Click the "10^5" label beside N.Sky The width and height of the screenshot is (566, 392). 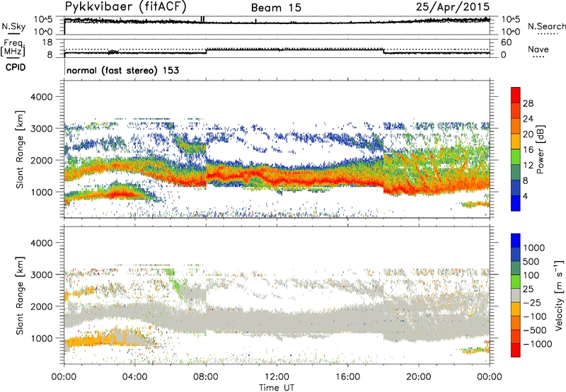(x=43, y=20)
